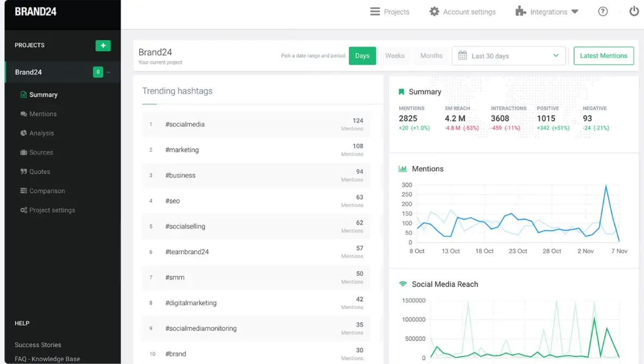The image size is (644, 364).
Task: Switch period to Months
Action: point(431,55)
